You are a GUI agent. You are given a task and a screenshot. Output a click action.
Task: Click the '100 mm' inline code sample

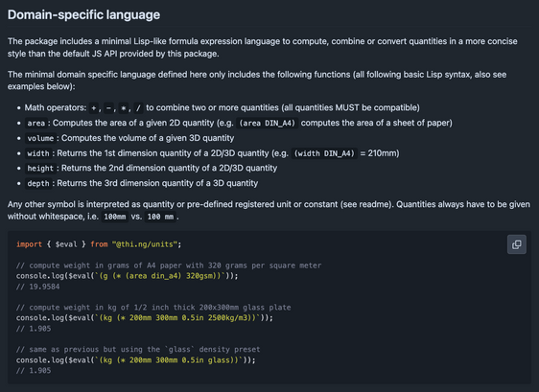click(160, 217)
